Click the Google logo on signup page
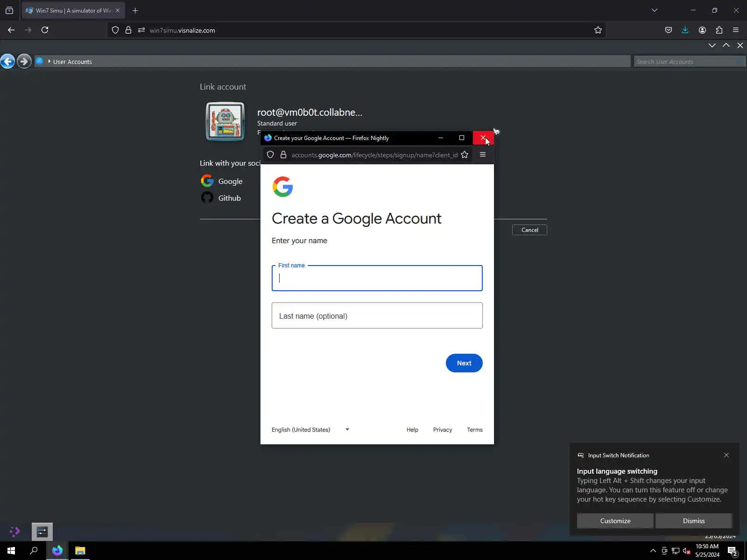The width and height of the screenshot is (747, 560). point(282,187)
